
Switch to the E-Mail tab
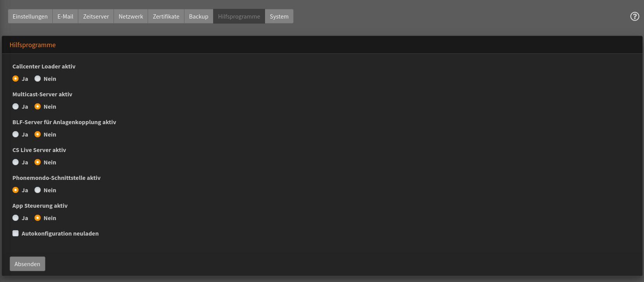pos(65,16)
